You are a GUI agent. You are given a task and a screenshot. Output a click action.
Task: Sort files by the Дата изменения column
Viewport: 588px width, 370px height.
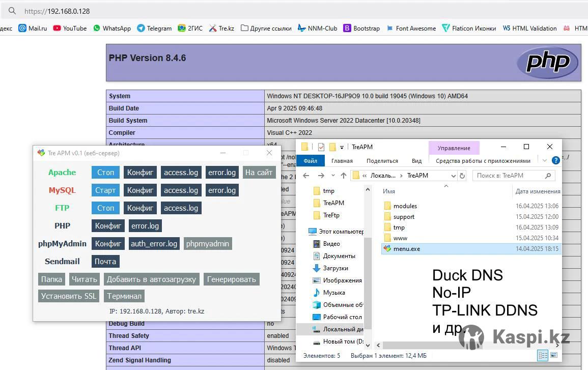(x=538, y=191)
